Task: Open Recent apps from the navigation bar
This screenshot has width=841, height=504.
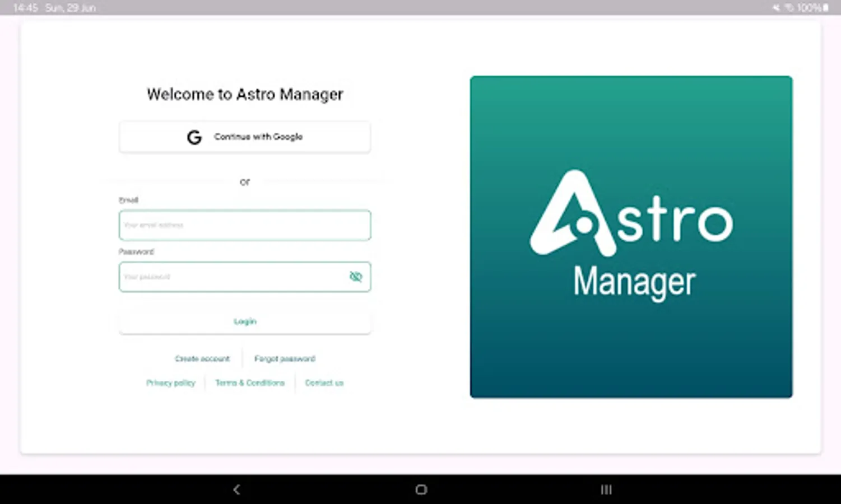Action: point(606,489)
